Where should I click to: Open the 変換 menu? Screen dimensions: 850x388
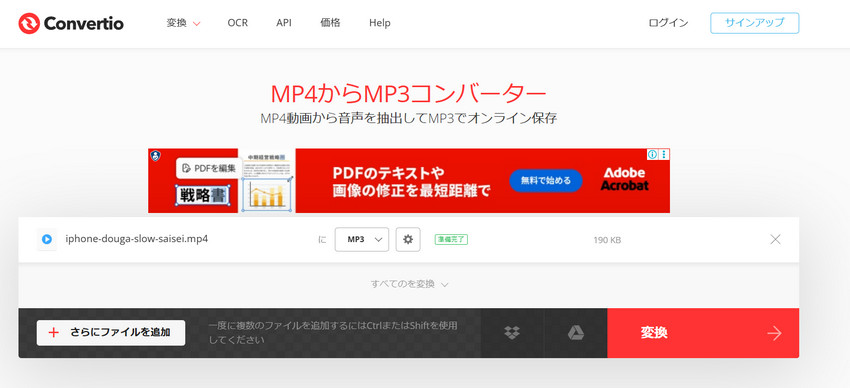(x=183, y=23)
